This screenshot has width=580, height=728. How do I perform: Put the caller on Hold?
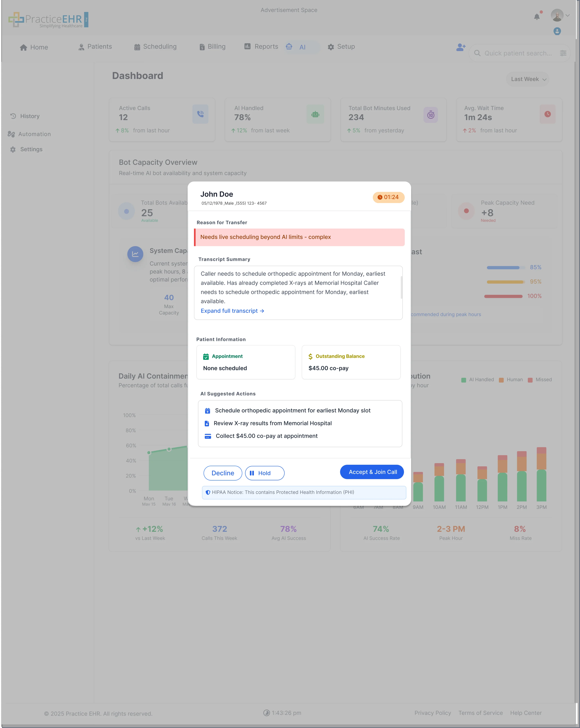pyautogui.click(x=264, y=473)
